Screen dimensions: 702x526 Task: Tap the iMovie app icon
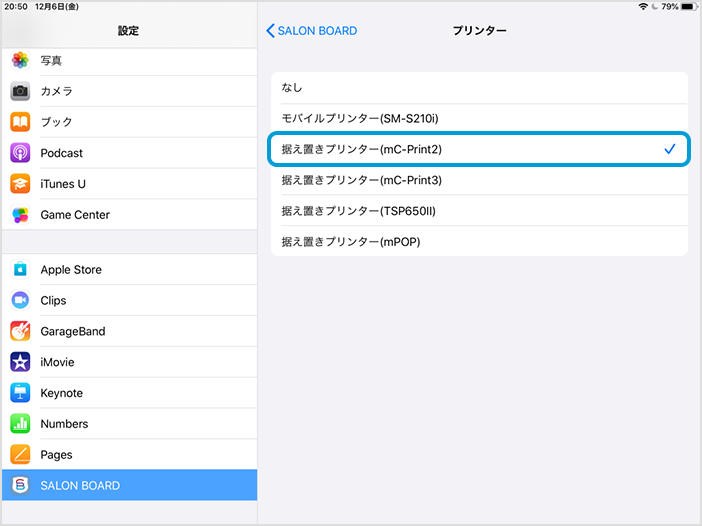[x=20, y=362]
